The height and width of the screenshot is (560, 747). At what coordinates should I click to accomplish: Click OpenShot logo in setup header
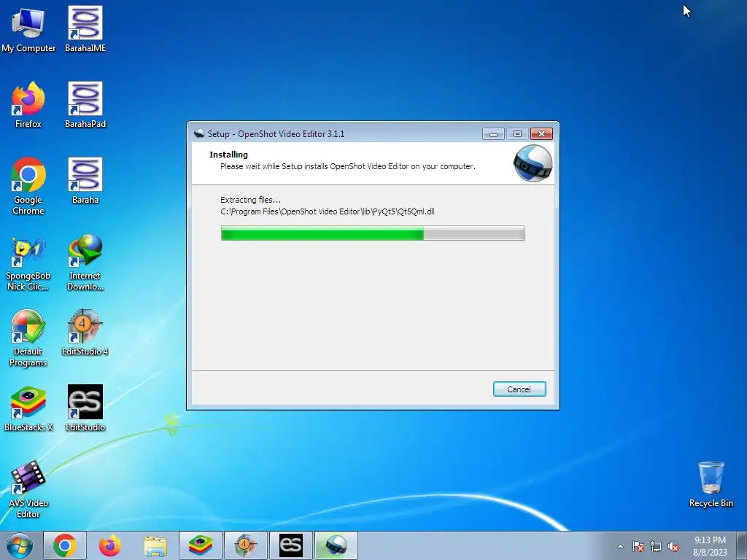[x=533, y=163]
